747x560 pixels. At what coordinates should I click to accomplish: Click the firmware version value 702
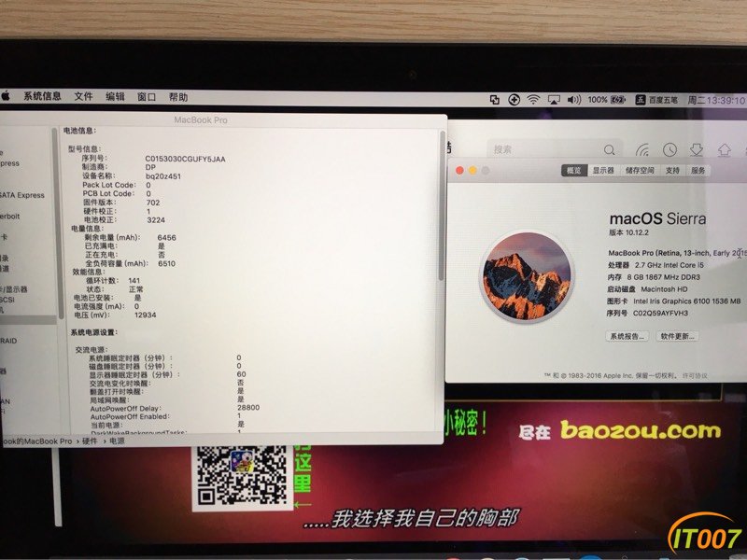click(x=153, y=203)
